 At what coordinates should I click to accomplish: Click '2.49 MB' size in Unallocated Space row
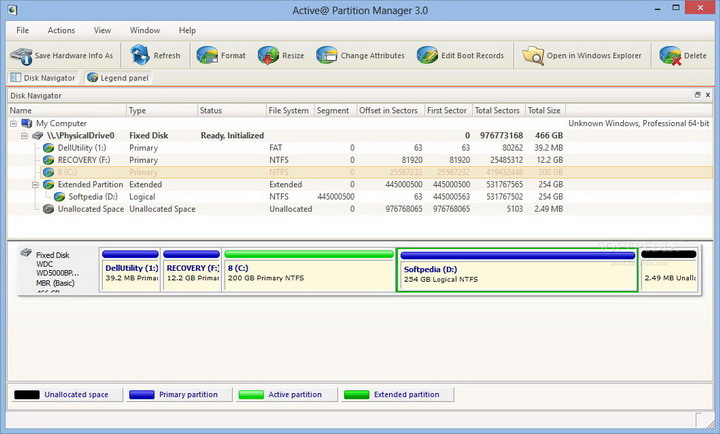[x=548, y=209]
